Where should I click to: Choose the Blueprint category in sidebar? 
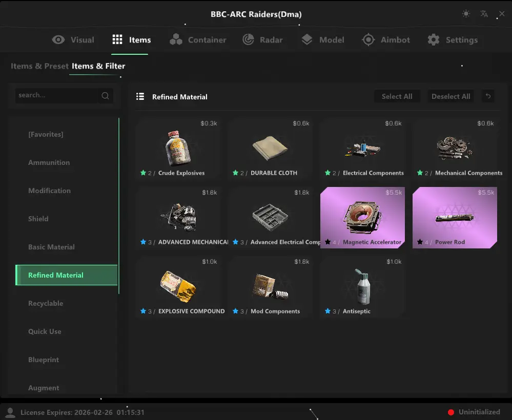44,360
